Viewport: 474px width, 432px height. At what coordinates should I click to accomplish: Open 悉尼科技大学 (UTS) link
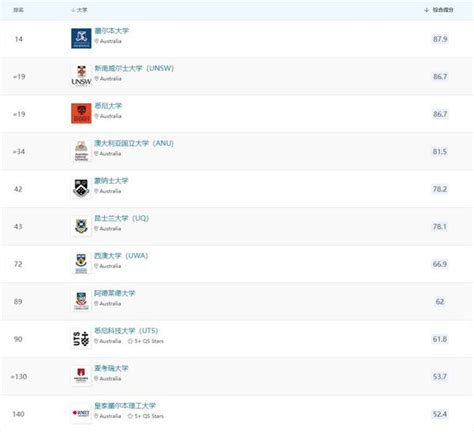[126, 331]
